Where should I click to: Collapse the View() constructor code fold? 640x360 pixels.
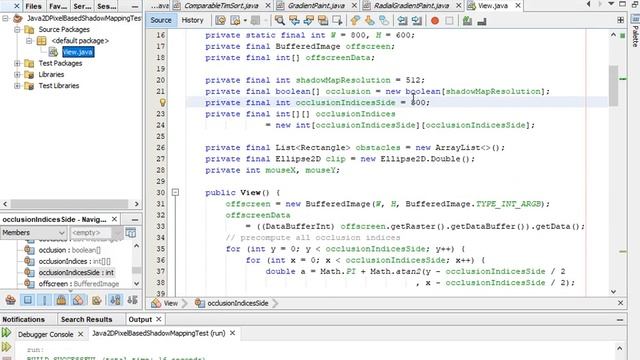(x=175, y=192)
